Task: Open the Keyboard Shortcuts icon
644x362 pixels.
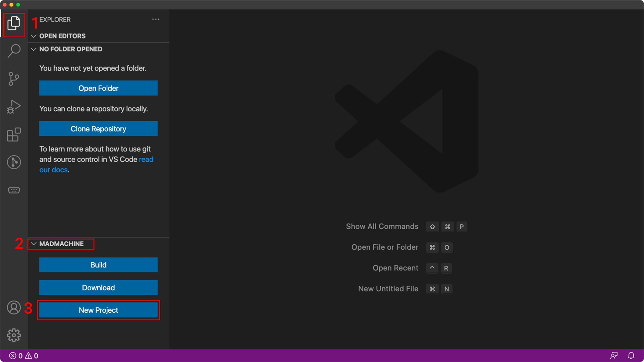Action: point(14,190)
